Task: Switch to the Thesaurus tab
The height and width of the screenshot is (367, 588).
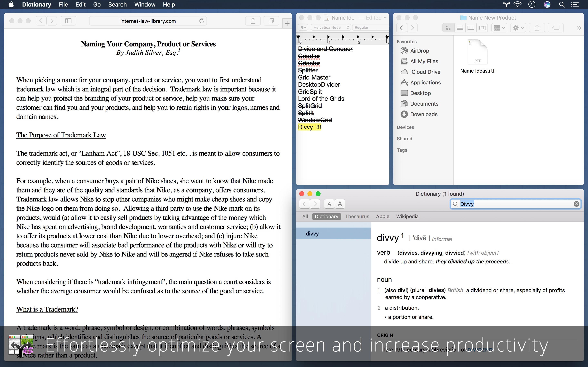Action: 357,216
